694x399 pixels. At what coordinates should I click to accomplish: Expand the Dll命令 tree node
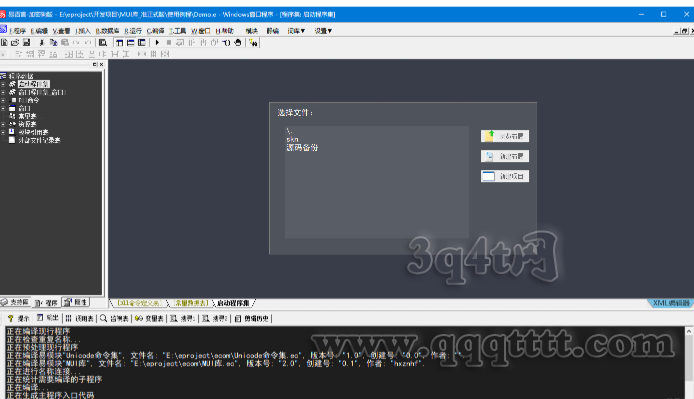point(3,100)
